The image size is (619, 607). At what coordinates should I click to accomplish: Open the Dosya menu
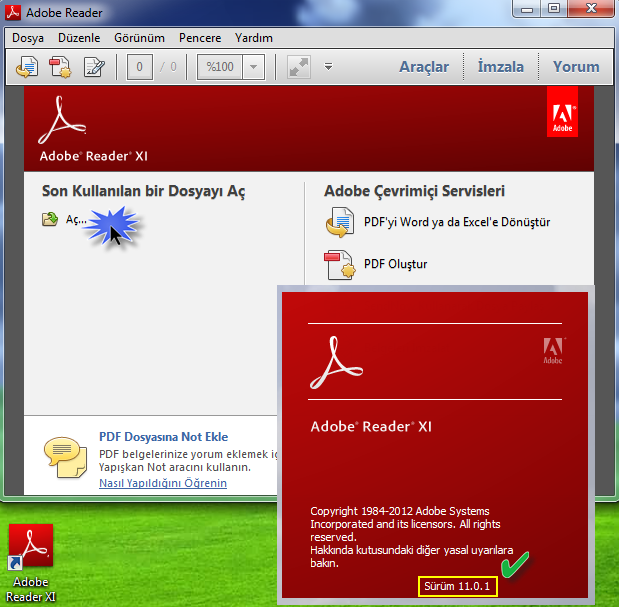[28, 38]
